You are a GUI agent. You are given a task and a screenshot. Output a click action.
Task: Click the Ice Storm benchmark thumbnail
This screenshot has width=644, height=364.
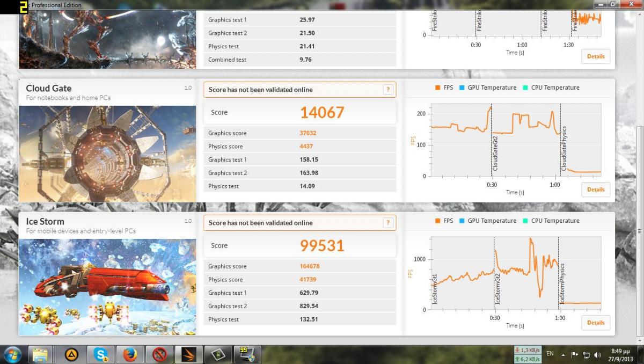[x=107, y=287]
